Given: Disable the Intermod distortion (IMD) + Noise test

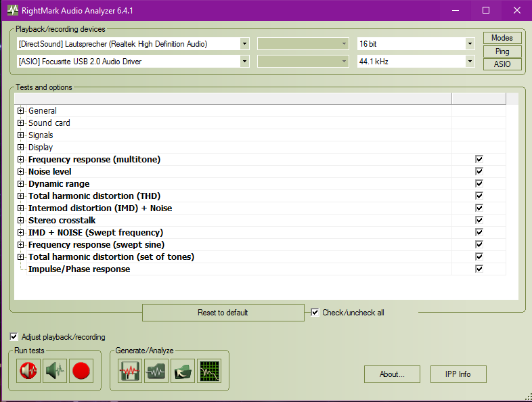Looking at the screenshot, I should click(479, 208).
